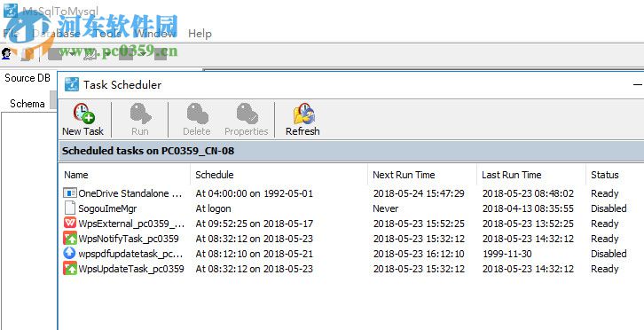
Task: Open the File menu
Action: (11, 34)
